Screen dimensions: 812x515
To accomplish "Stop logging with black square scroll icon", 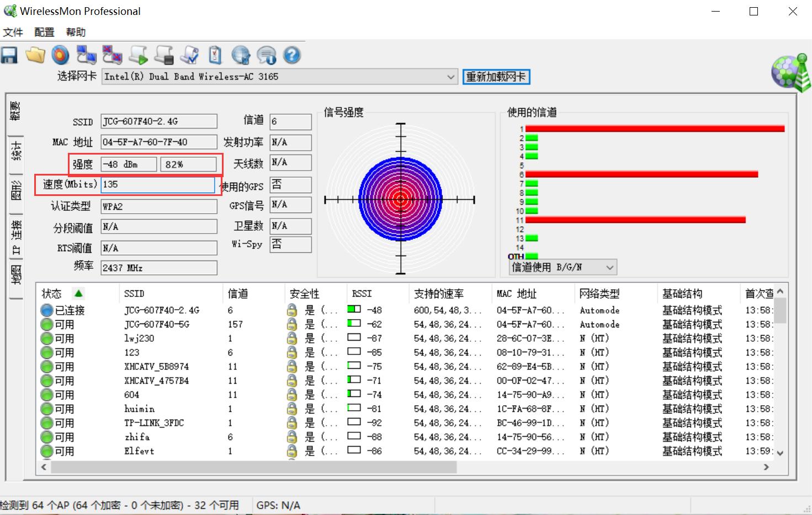I will [164, 55].
